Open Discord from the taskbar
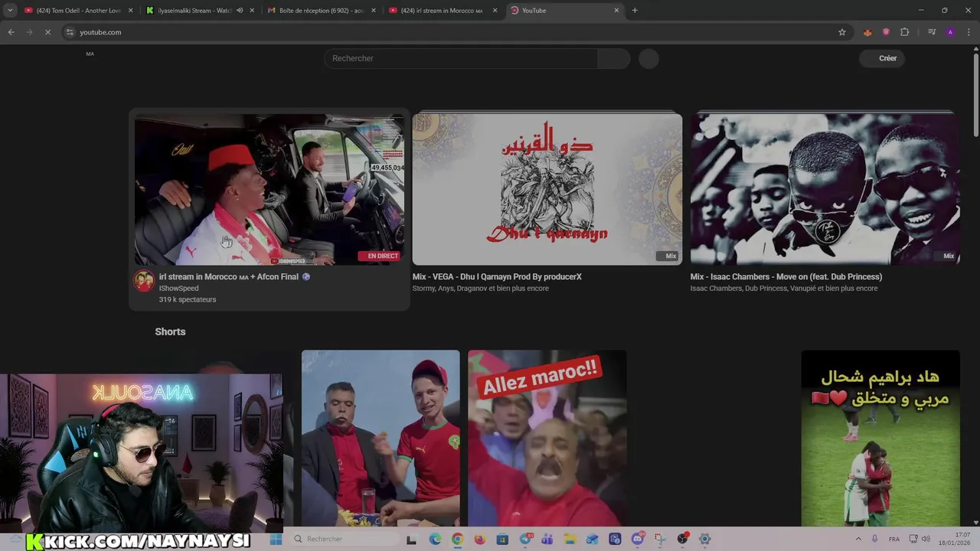 pyautogui.click(x=638, y=539)
